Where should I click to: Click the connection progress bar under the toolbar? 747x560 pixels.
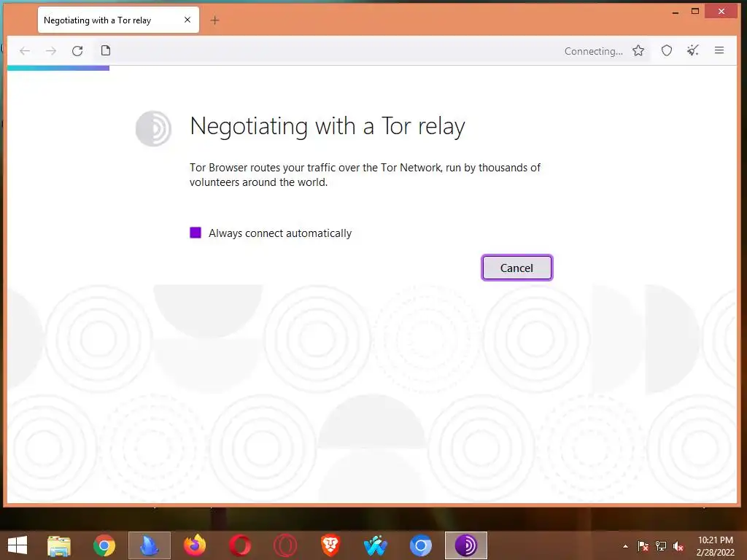[58, 68]
